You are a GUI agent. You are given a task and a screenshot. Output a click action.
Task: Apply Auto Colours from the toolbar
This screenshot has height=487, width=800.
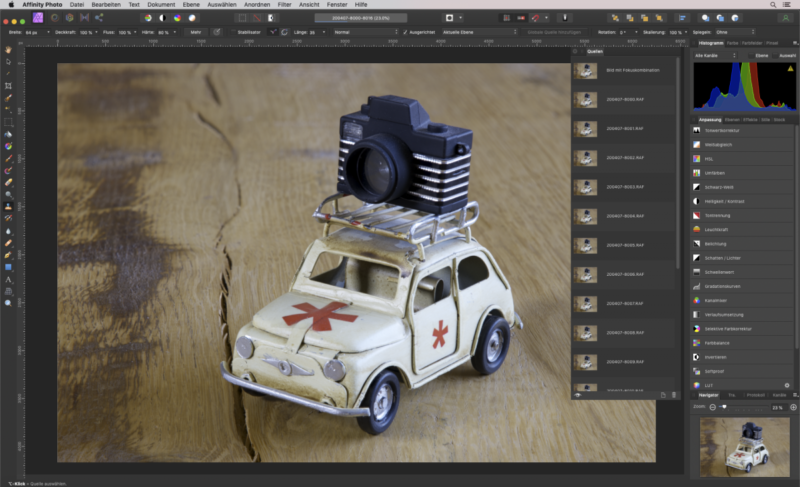177,18
